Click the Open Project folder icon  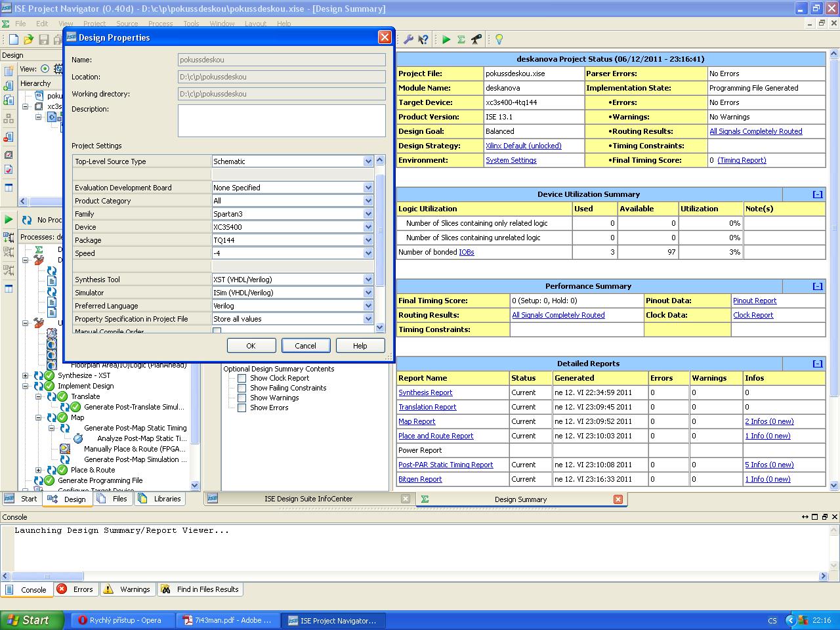pos(28,40)
